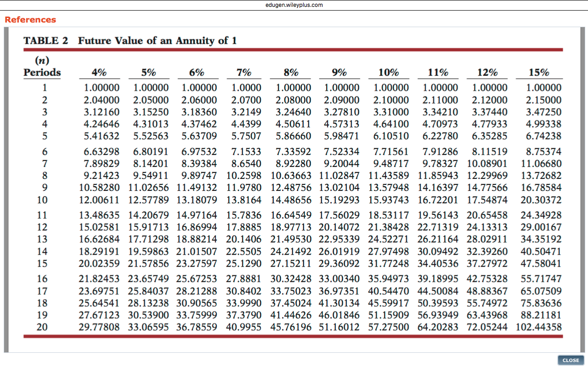Click the cell value 25.1290
588x368 pixels.
pyautogui.click(x=244, y=264)
